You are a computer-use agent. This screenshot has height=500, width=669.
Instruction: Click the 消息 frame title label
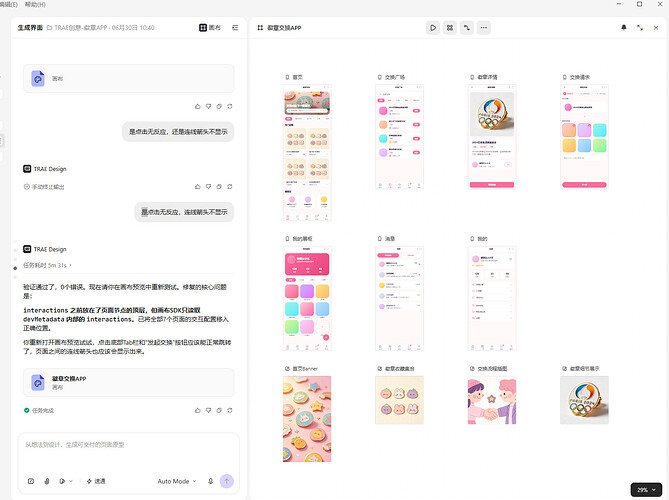[390, 238]
